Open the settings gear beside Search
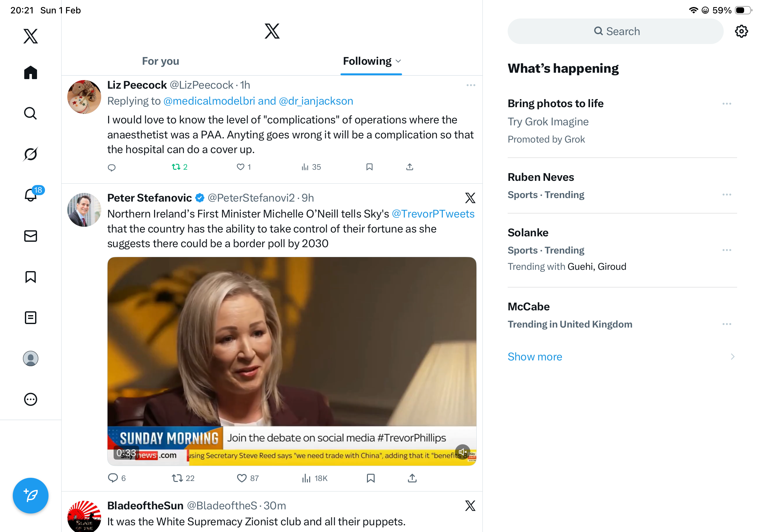762x532 pixels. tap(741, 31)
